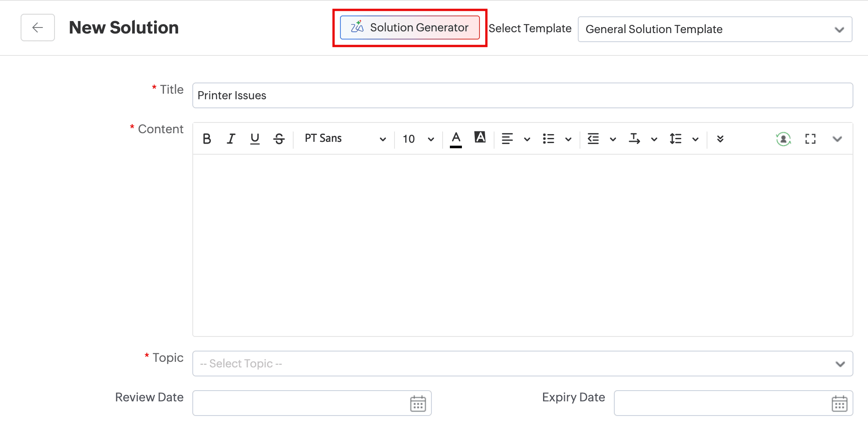868x428 pixels.
Task: Open the text font color picker
Action: [456, 139]
